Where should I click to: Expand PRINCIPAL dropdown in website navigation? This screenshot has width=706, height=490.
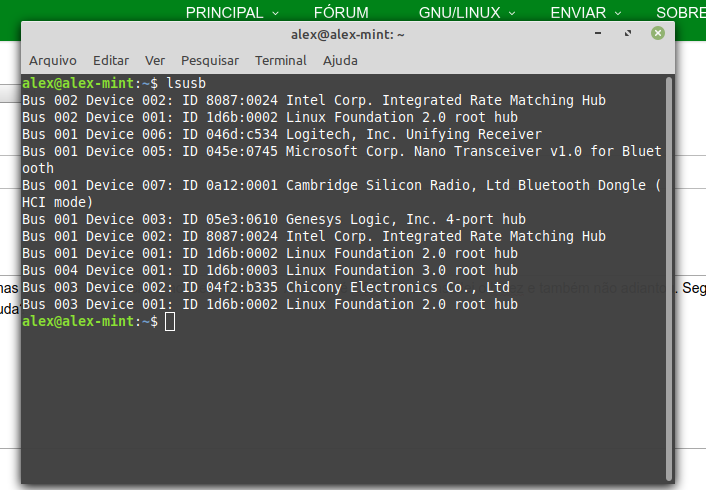point(232,13)
